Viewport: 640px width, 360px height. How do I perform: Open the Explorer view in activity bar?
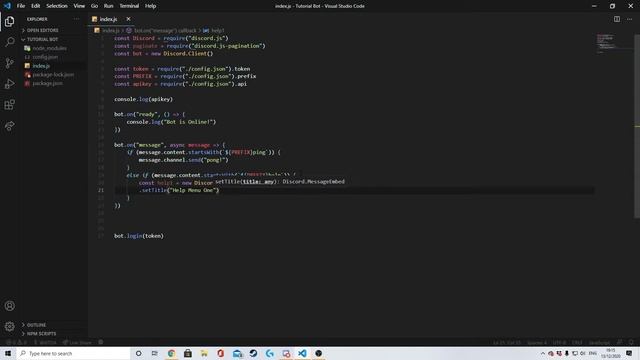point(9,21)
